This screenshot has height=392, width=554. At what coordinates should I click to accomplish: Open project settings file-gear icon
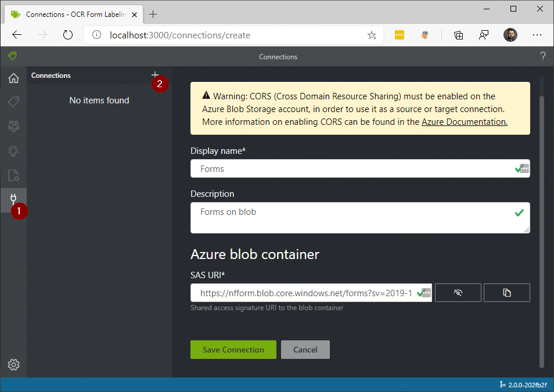[13, 175]
